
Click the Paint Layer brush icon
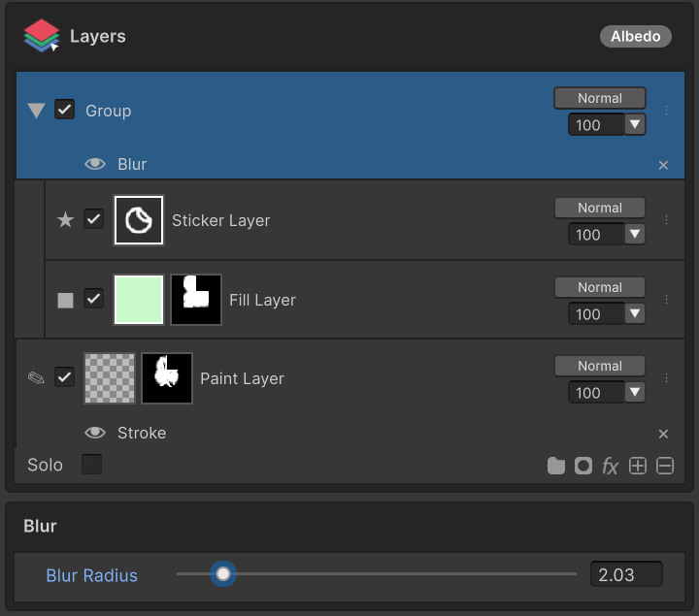[x=36, y=377]
